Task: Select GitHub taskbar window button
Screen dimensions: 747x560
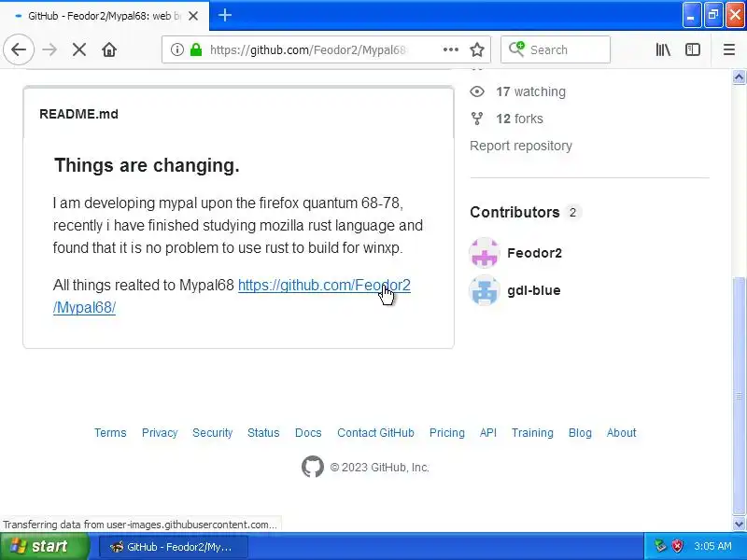Action: pyautogui.click(x=174, y=547)
